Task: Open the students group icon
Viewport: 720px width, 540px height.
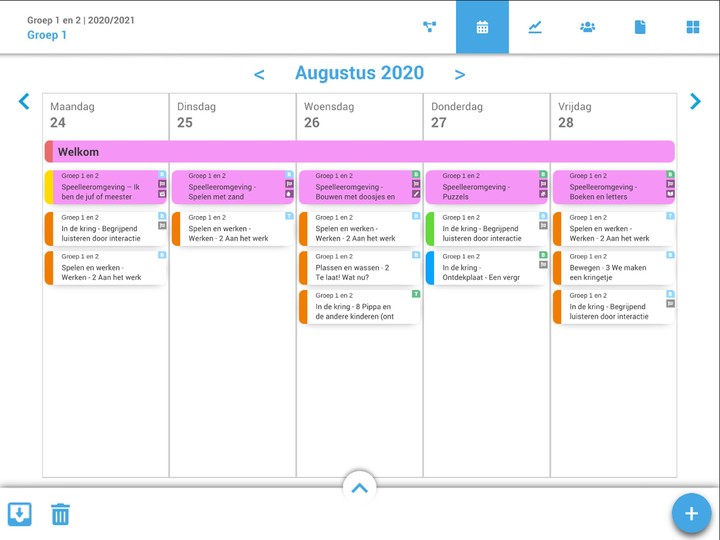Action: 587,27
